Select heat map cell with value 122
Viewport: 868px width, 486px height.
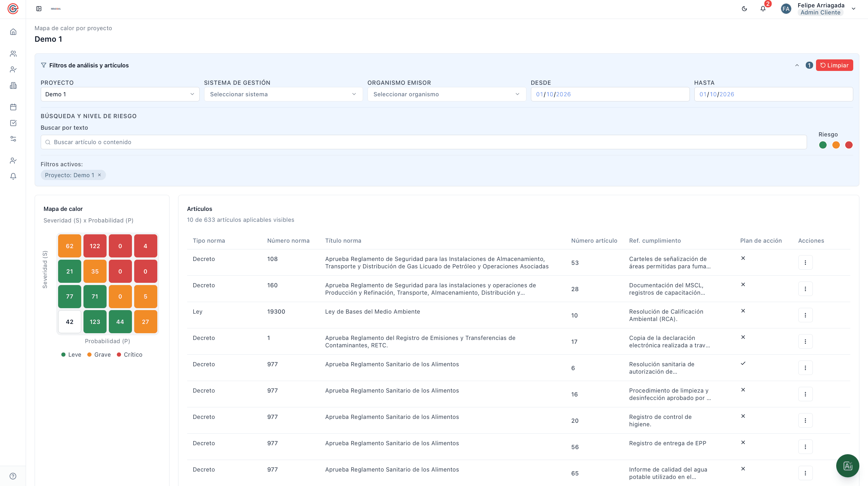click(95, 246)
